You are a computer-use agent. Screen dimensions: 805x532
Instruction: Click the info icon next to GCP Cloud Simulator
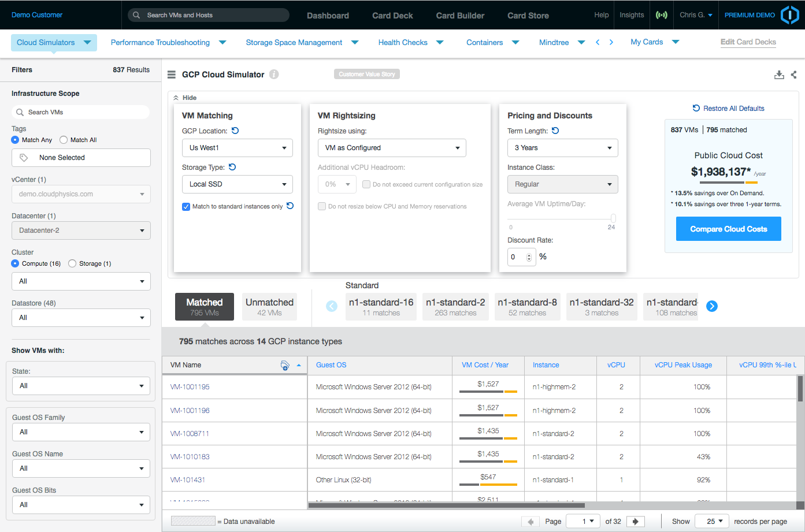click(x=274, y=75)
